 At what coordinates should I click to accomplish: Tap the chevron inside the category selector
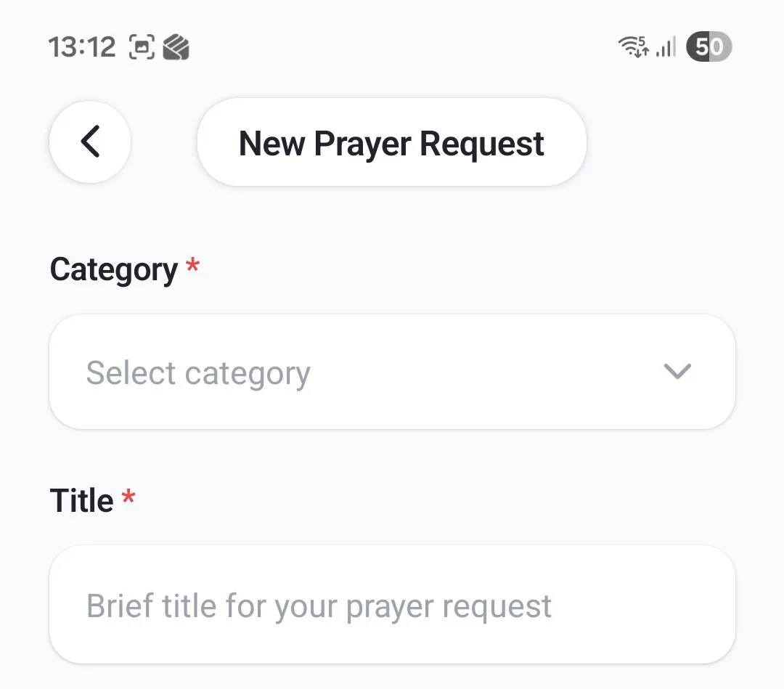pyautogui.click(x=677, y=372)
